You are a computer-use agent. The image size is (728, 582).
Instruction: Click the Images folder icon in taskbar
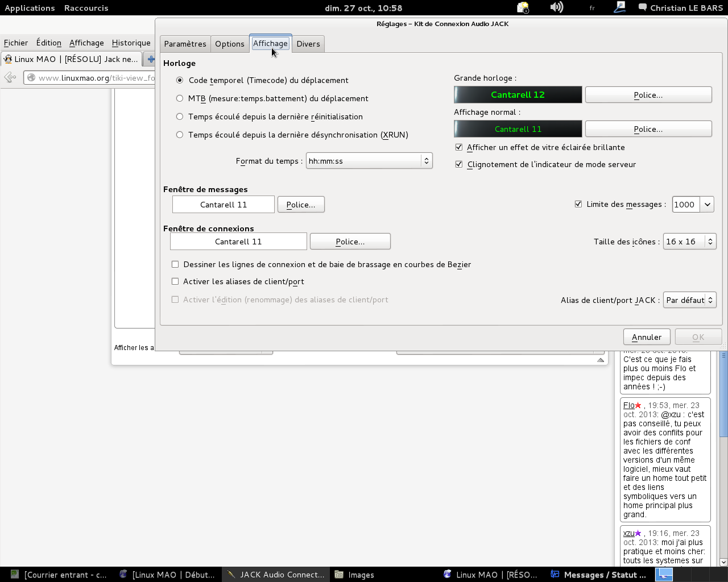339,575
